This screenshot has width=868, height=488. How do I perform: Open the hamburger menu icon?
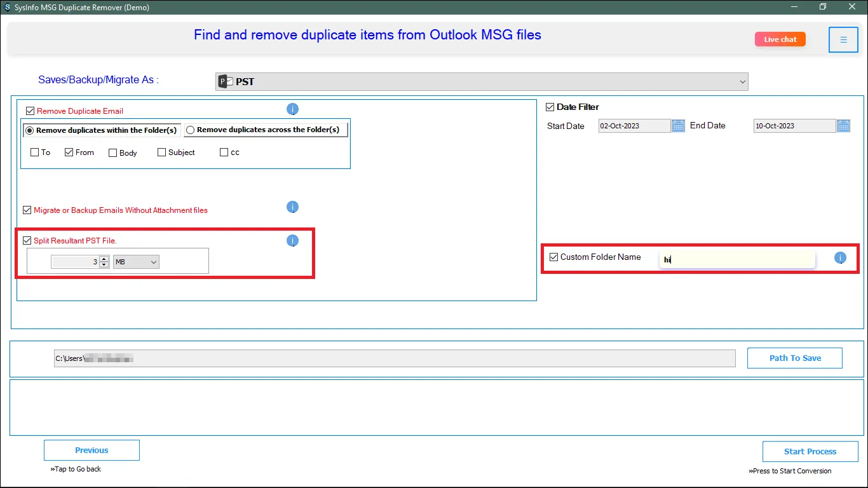tap(843, 39)
